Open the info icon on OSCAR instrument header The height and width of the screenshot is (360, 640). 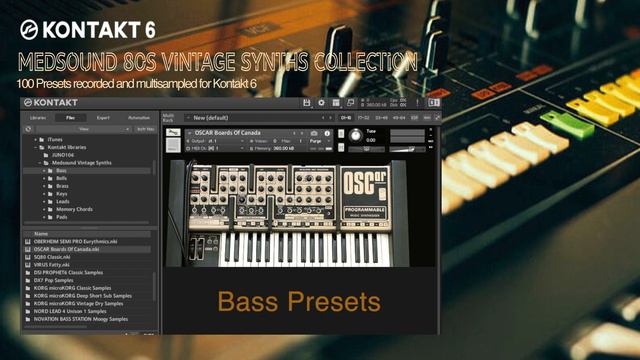click(327, 133)
